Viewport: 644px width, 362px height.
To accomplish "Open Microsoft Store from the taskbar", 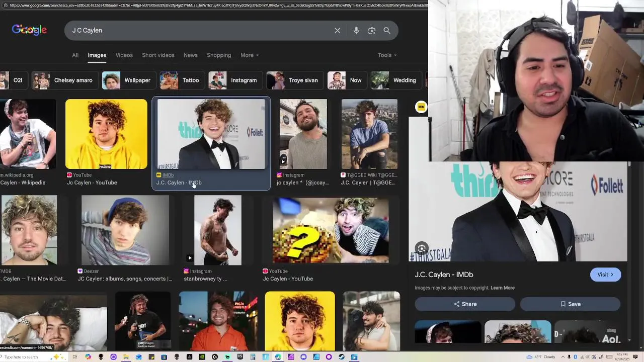I will tap(164, 357).
